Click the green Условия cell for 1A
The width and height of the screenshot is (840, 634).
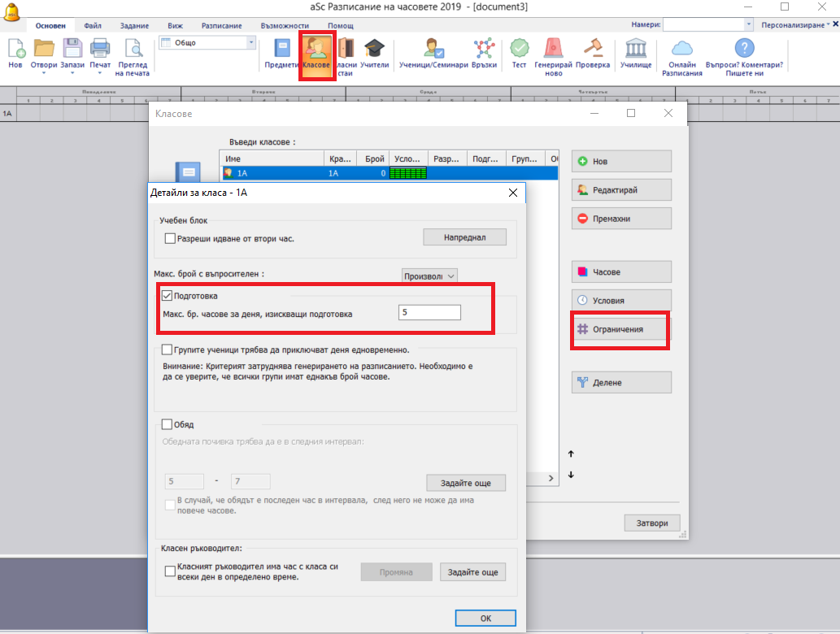coord(408,173)
